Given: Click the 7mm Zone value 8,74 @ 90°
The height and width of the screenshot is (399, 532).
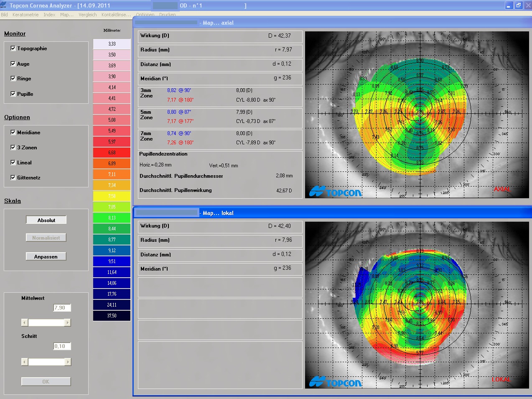Looking at the screenshot, I should pos(179,133).
